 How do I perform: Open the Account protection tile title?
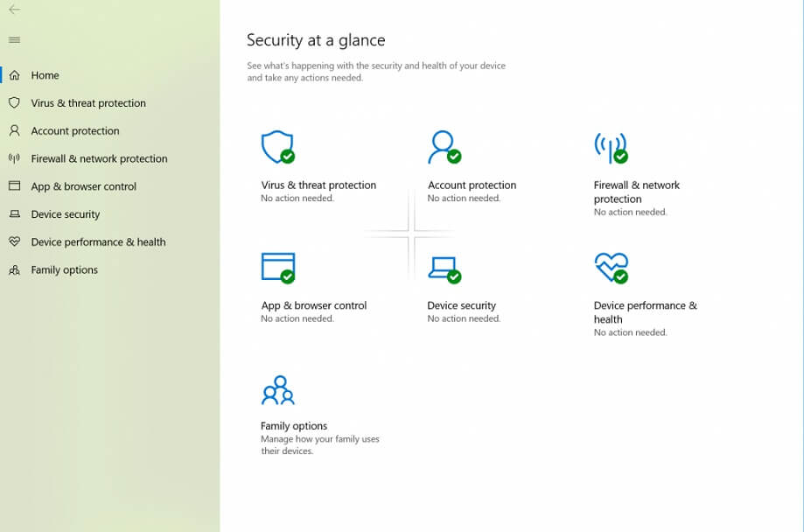[x=472, y=185]
